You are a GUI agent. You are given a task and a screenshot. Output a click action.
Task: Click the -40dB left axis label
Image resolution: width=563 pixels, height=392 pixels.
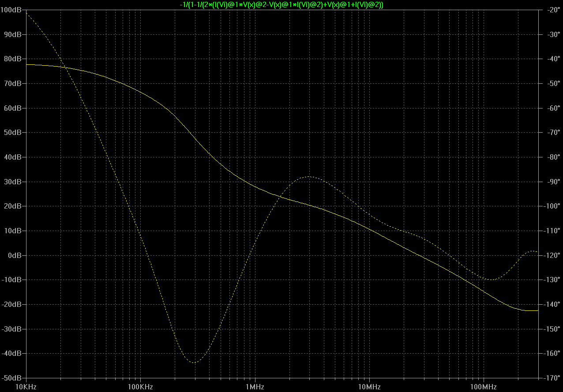tap(12, 353)
